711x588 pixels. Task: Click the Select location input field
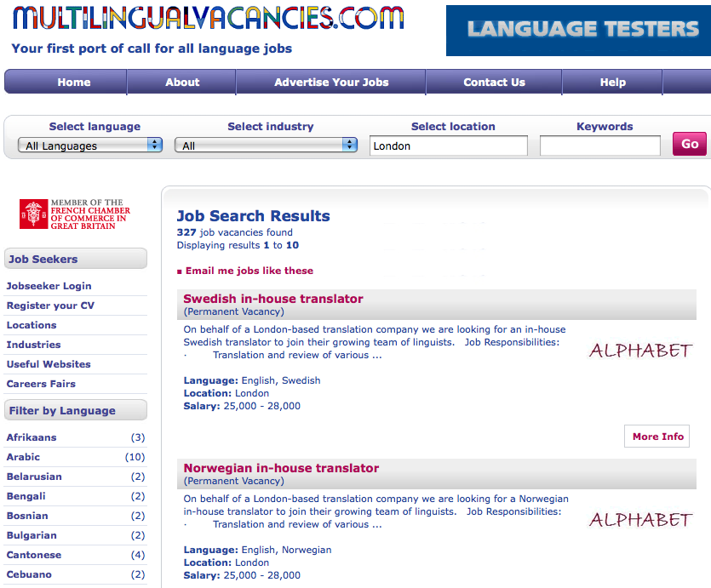449,146
